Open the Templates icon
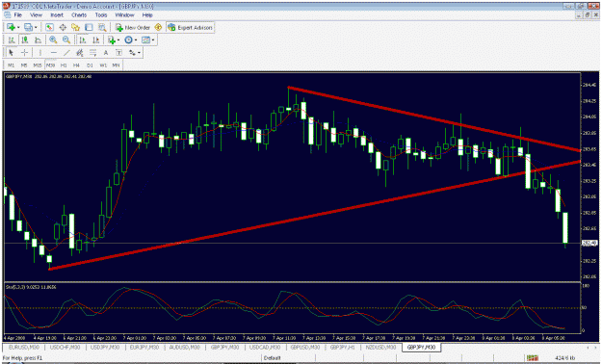This screenshot has height=364, width=602. [145, 39]
